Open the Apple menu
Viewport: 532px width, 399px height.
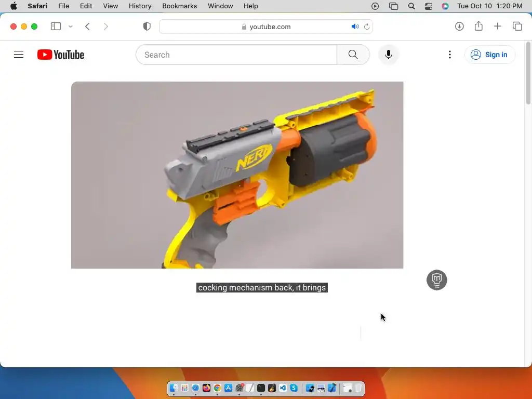[14, 6]
